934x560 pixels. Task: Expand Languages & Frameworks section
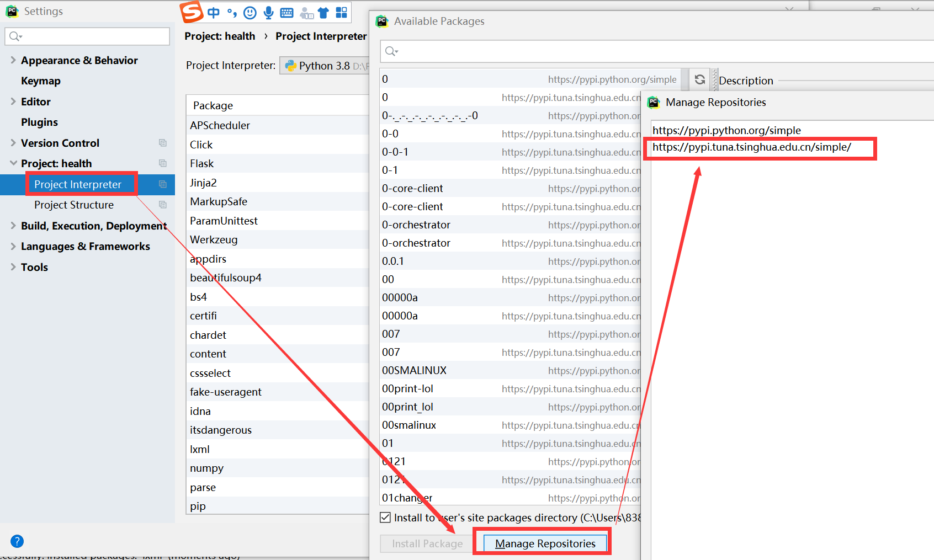13,246
